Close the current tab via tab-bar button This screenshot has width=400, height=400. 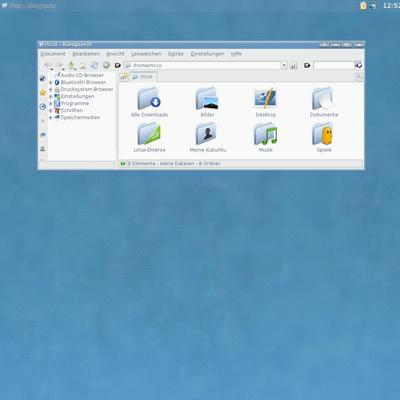(359, 77)
